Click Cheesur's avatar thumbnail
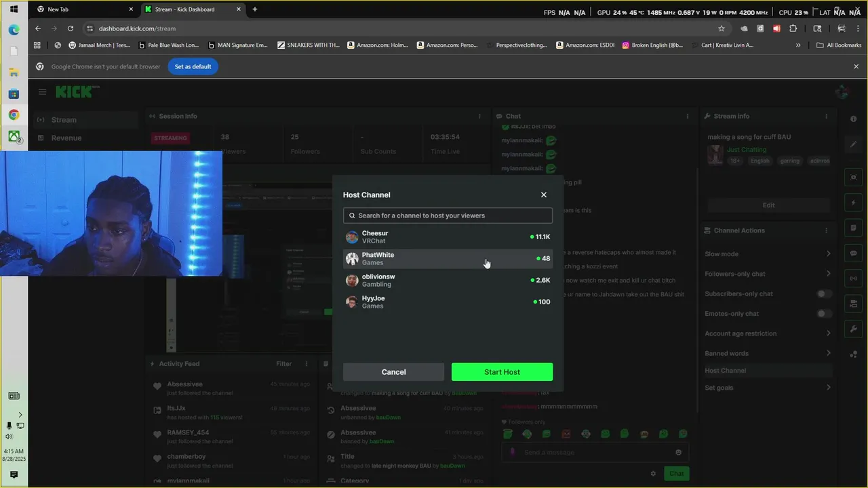This screenshot has width=868, height=488. point(351,237)
